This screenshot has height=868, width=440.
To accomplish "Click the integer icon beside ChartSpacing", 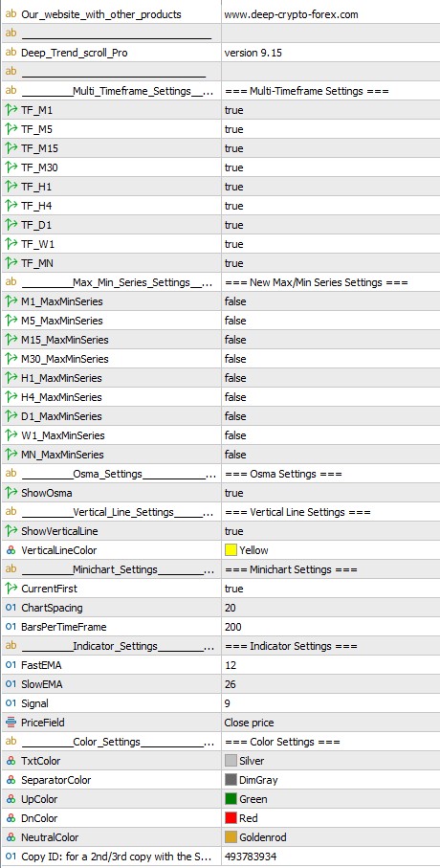I will (x=11, y=608).
